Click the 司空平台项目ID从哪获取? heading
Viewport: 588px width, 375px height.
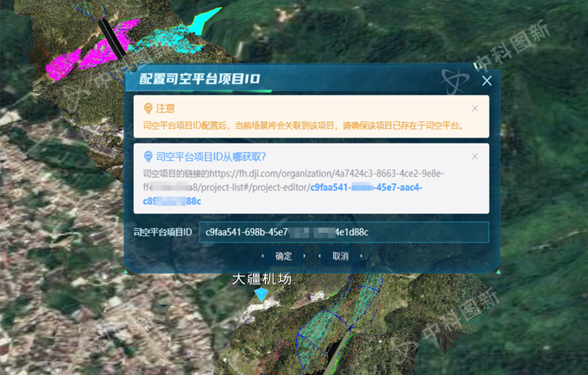click(210, 157)
